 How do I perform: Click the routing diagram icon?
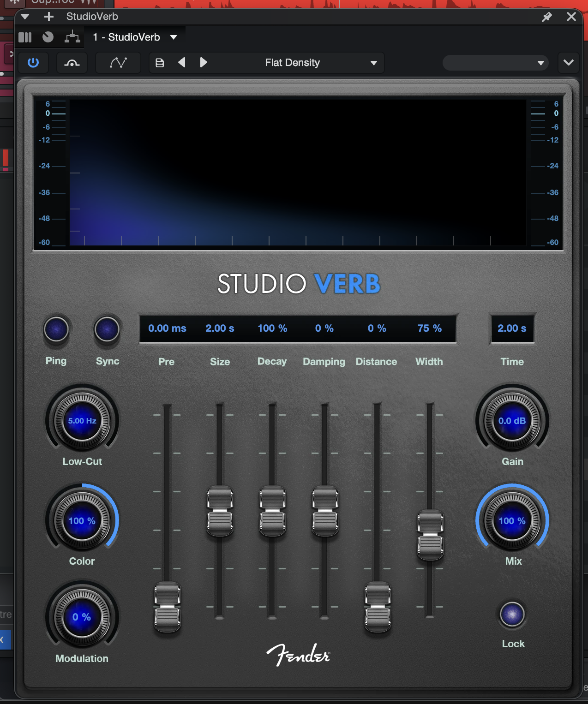(x=72, y=37)
